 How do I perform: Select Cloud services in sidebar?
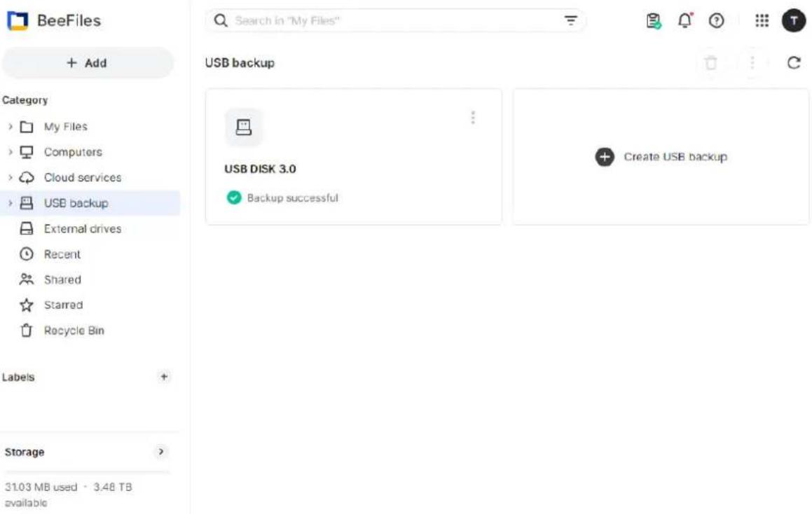click(90, 178)
